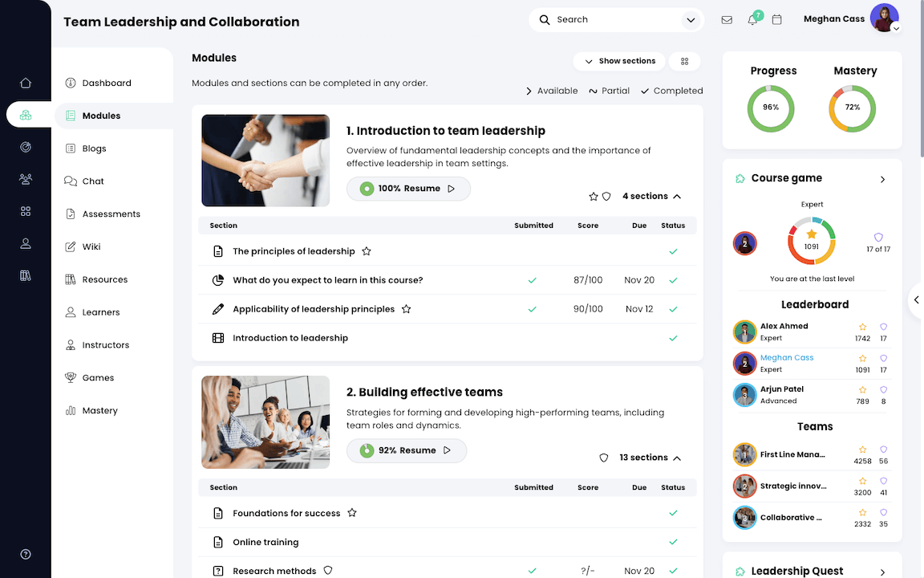Click the badge shield icon for module 2
The image size is (924, 578).
[603, 458]
